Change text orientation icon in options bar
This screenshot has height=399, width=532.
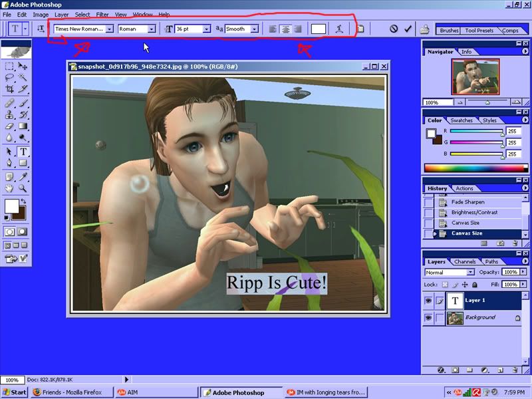coord(41,29)
